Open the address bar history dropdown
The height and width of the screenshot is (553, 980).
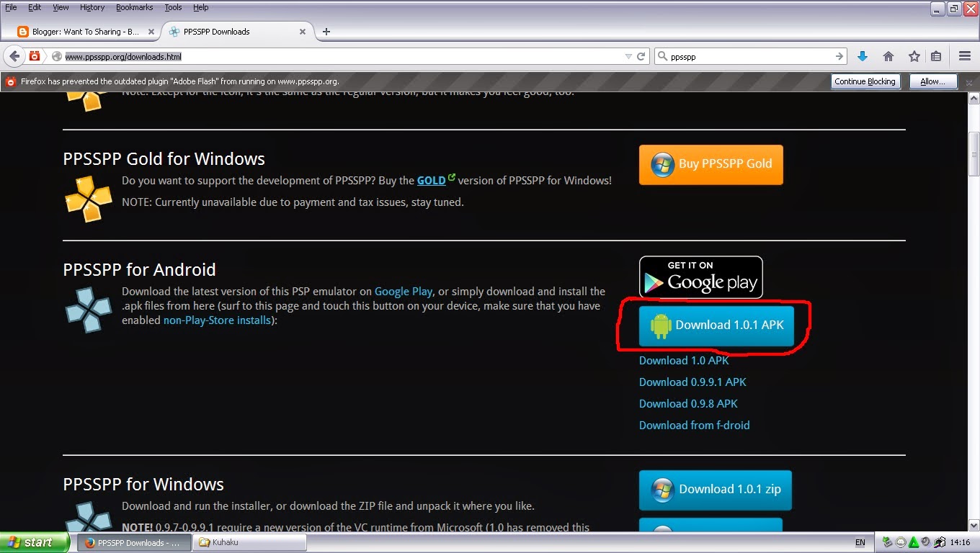[628, 56]
